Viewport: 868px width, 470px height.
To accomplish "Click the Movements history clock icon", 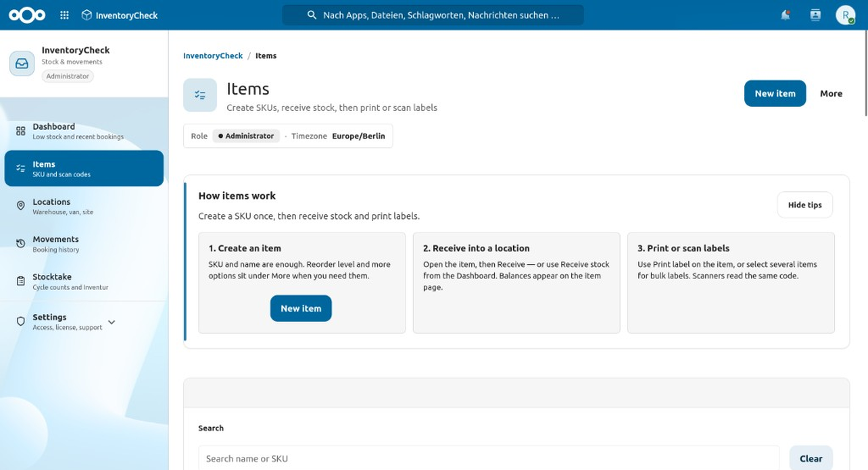I will tap(21, 243).
